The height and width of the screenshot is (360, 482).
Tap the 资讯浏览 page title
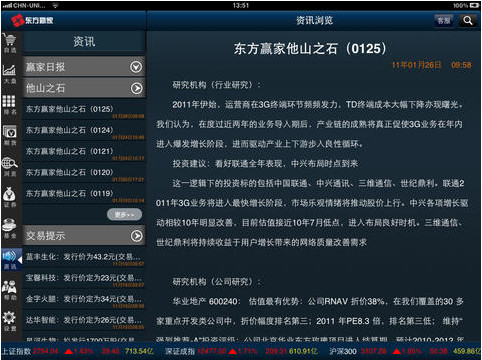click(314, 21)
